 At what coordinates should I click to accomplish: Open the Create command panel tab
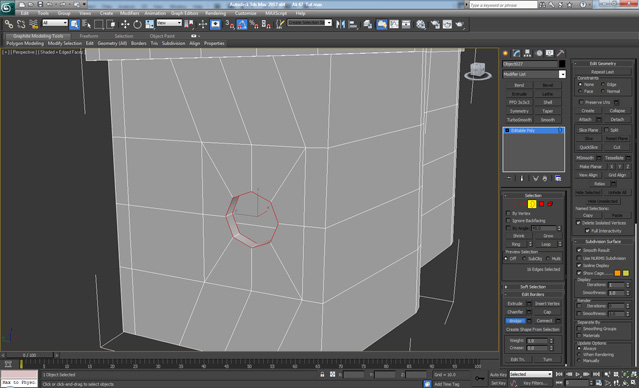506,53
